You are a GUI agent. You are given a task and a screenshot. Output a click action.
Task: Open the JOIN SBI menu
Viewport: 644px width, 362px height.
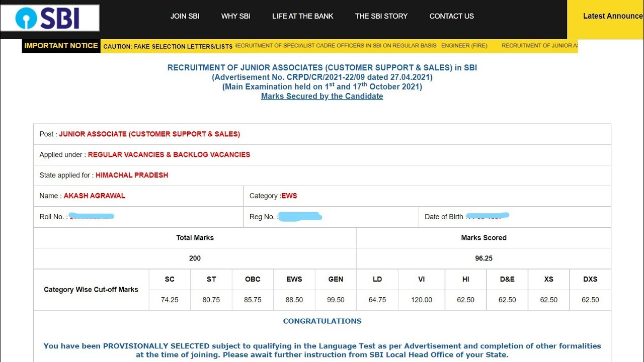pyautogui.click(x=185, y=16)
